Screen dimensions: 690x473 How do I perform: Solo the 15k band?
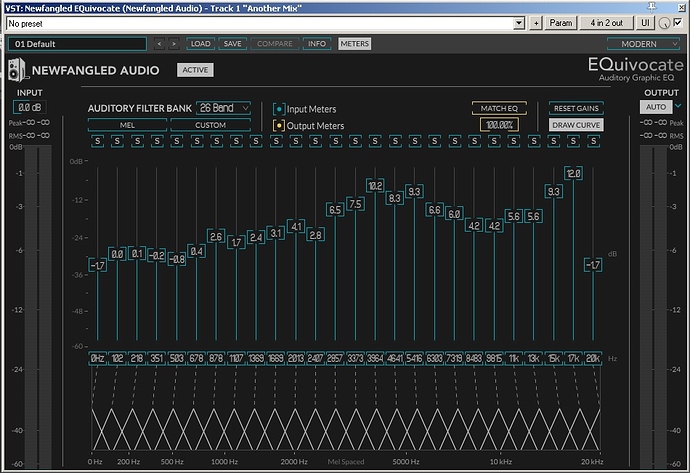coord(554,141)
